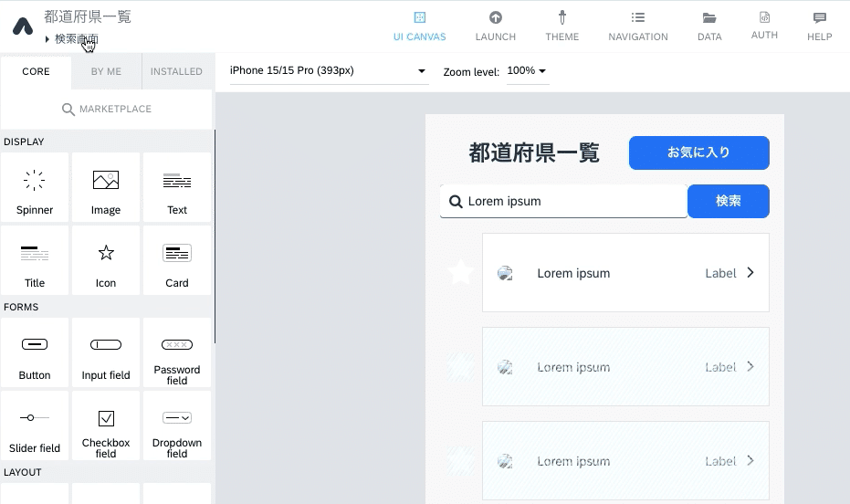Open the UI CANVAS tab
This screenshot has height=504, width=850.
coord(420,26)
